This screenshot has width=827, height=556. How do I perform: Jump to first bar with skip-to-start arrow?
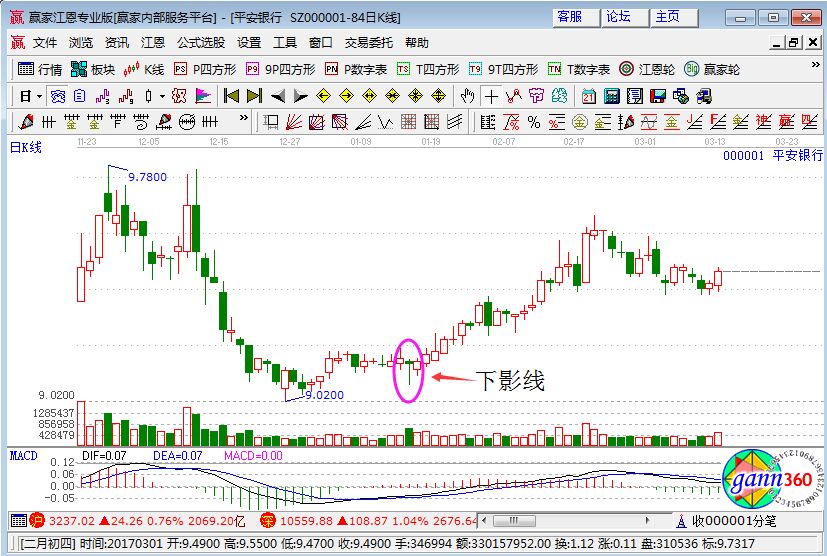(x=232, y=96)
